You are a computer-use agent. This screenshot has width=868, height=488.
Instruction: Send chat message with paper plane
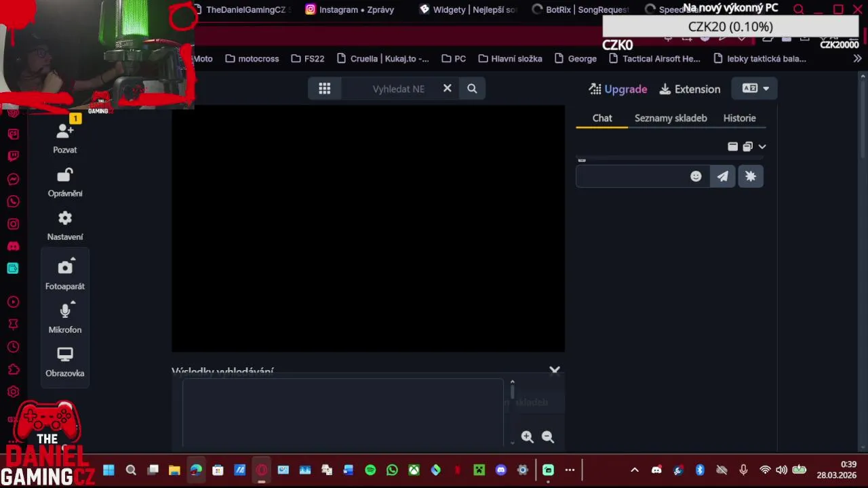click(722, 176)
